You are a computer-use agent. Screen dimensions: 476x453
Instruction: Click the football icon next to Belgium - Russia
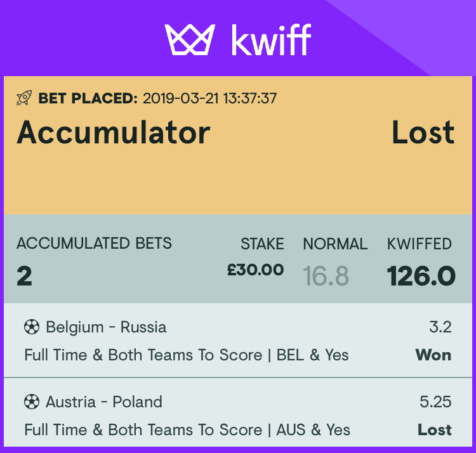[x=32, y=327]
